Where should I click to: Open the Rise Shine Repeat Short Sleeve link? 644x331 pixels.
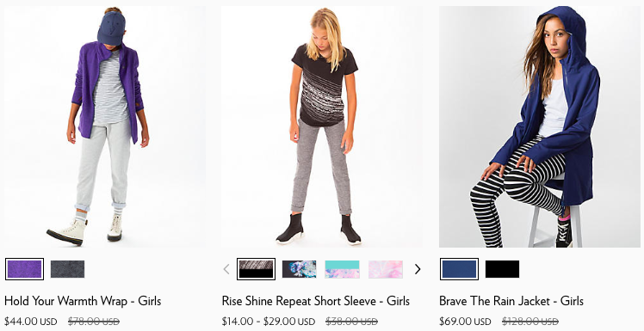(x=316, y=301)
